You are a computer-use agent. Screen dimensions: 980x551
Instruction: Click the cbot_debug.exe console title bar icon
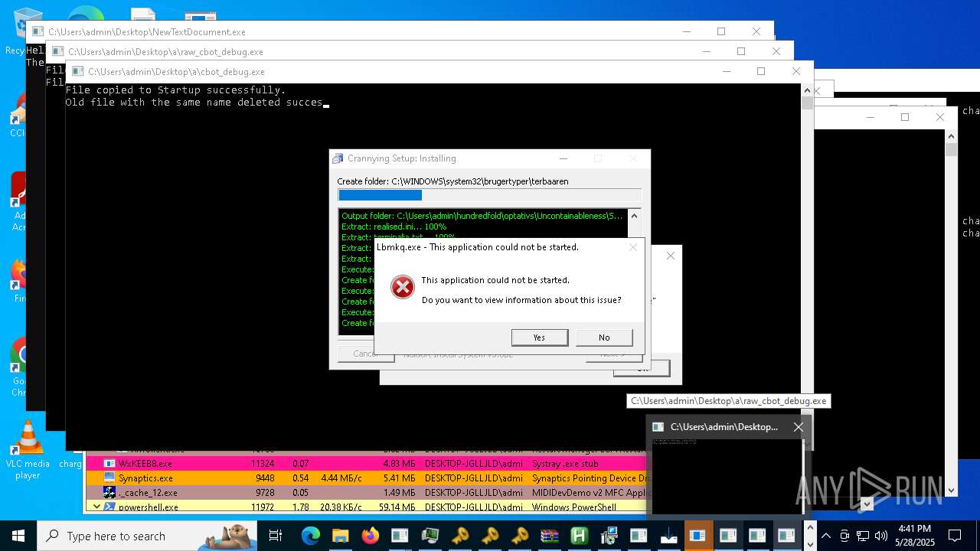(77, 72)
